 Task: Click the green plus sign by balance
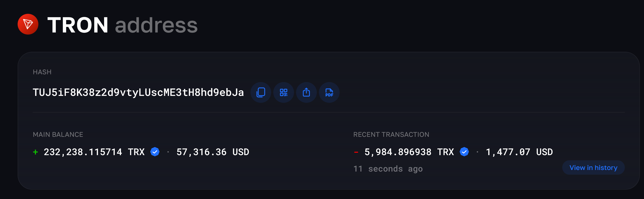[35, 152]
